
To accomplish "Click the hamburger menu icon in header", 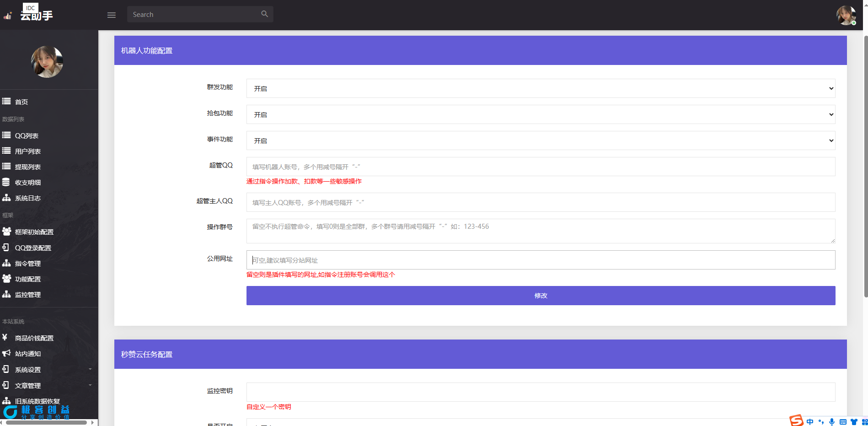I will [x=111, y=15].
